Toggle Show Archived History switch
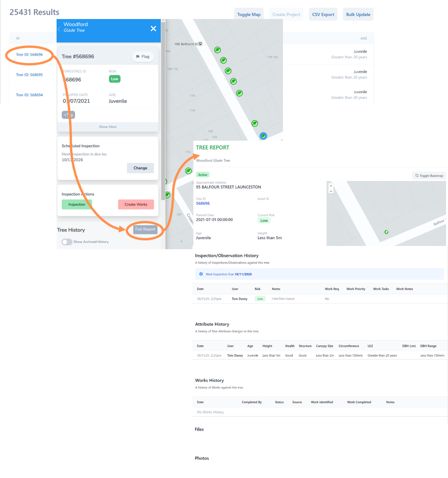 [x=67, y=242]
